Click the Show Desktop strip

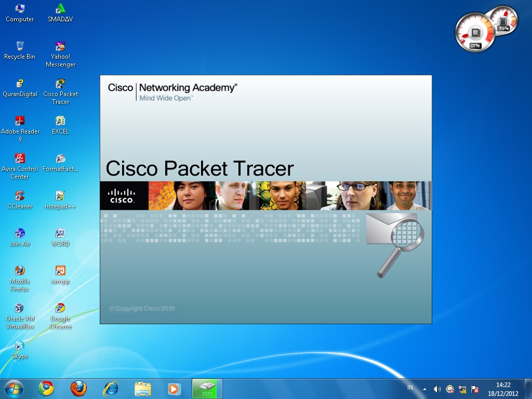[x=529, y=389]
